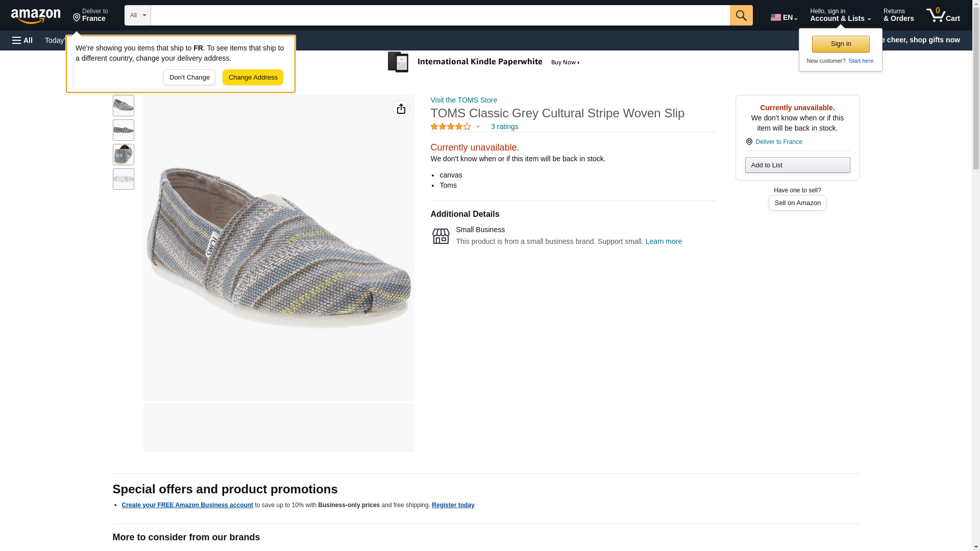The height and width of the screenshot is (551, 980).
Task: Expand Account & Lists menu
Action: (x=840, y=15)
